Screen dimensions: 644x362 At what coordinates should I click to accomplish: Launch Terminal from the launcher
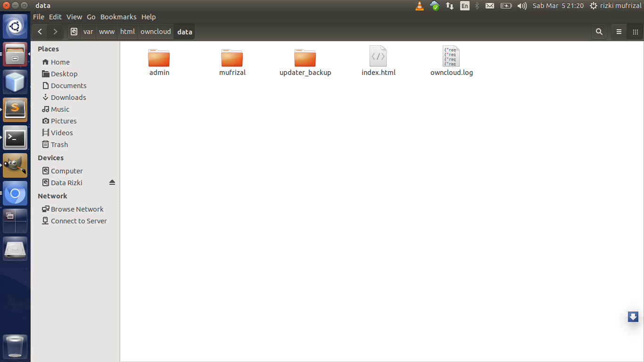click(x=15, y=138)
